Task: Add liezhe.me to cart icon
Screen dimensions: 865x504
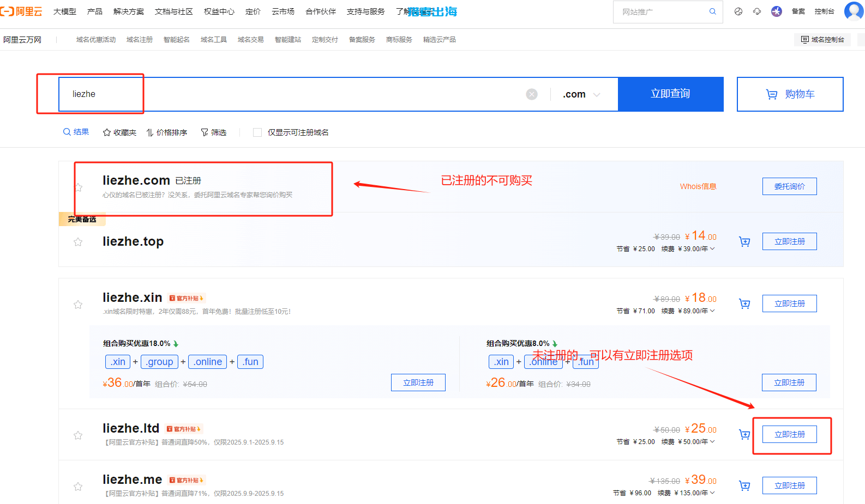Action: pyautogui.click(x=744, y=485)
